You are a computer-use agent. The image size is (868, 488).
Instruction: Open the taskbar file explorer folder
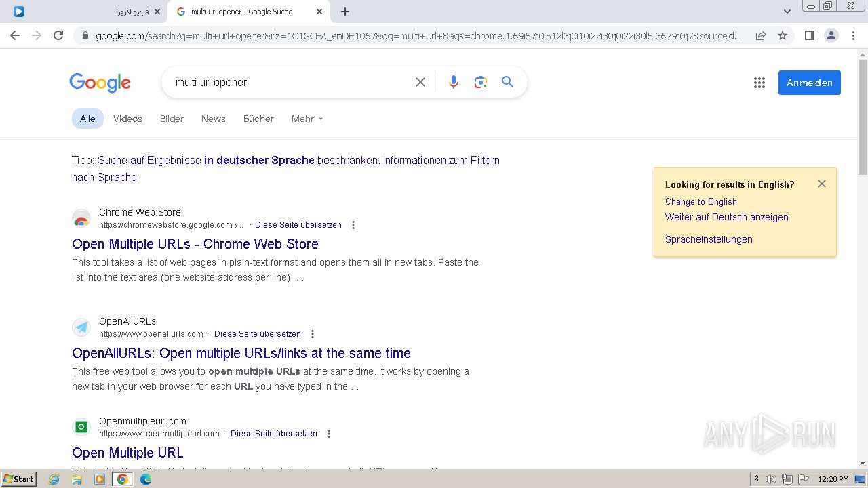[x=77, y=479]
